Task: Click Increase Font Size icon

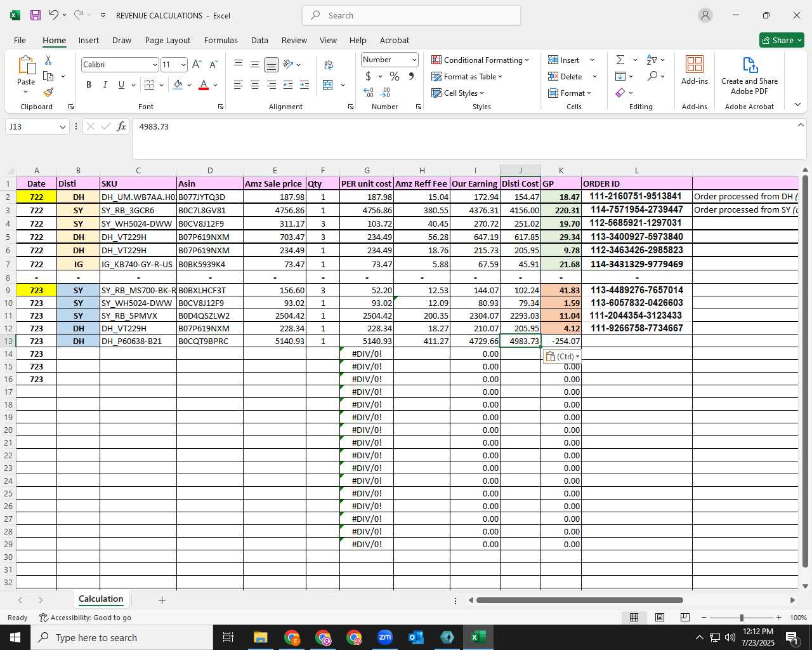Action: click(x=197, y=64)
